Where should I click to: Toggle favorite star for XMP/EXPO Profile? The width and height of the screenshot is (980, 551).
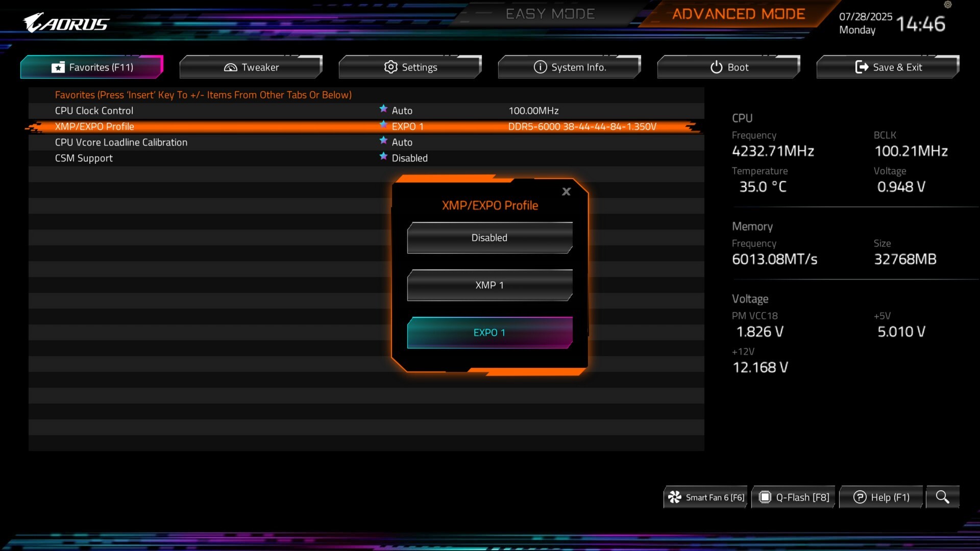tap(383, 124)
